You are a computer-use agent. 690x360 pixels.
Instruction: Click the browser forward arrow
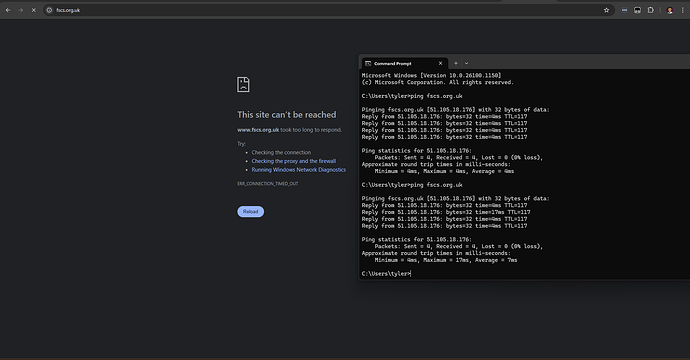tap(21, 10)
